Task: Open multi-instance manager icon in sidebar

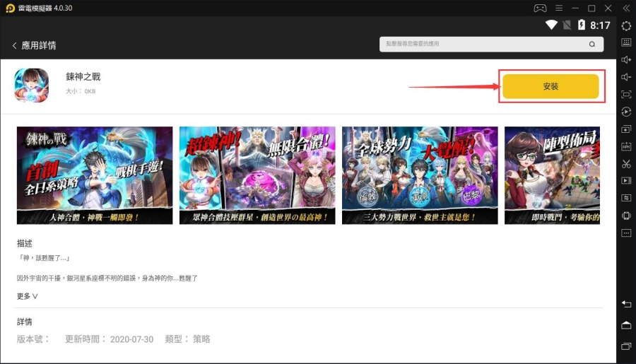Action: (626, 129)
